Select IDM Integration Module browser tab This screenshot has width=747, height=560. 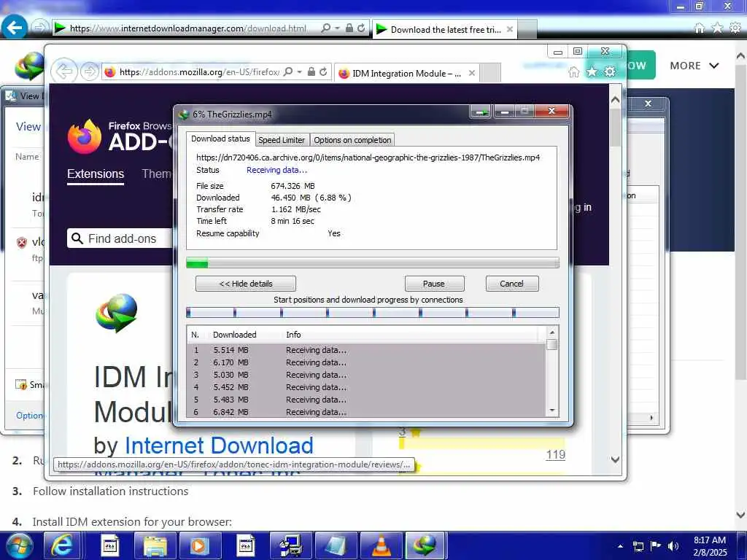click(x=406, y=74)
